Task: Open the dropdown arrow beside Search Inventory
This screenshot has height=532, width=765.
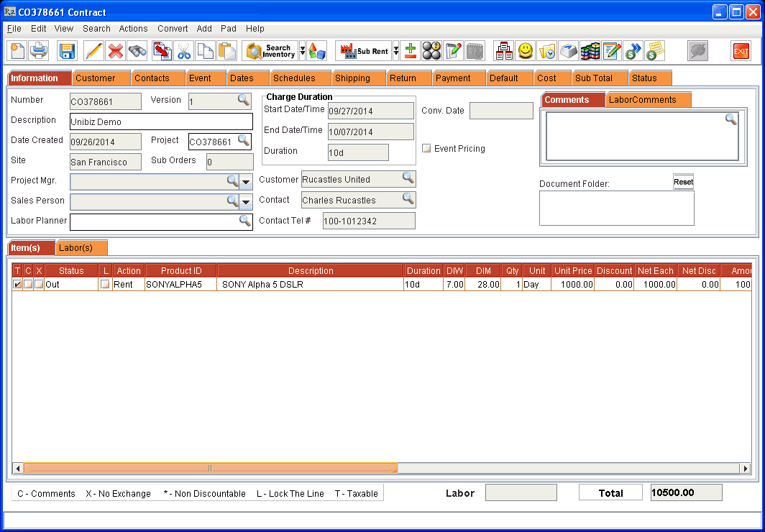Action: coord(303,51)
